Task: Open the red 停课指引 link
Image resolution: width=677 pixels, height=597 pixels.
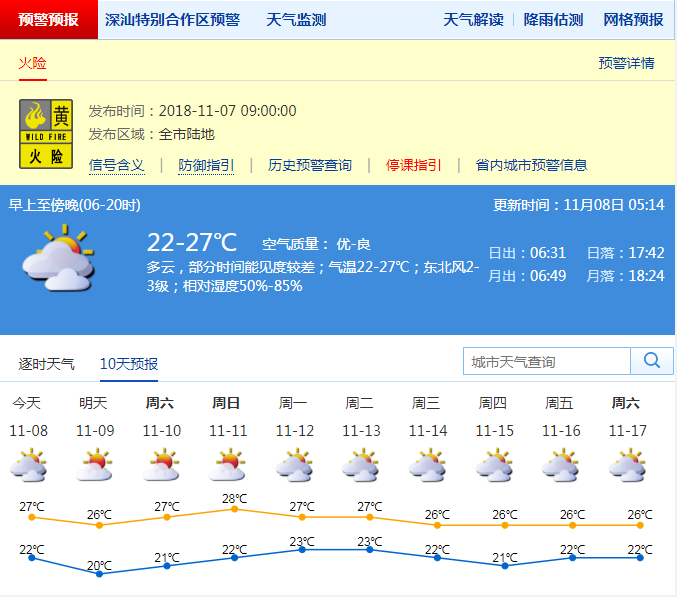Action: [x=414, y=165]
